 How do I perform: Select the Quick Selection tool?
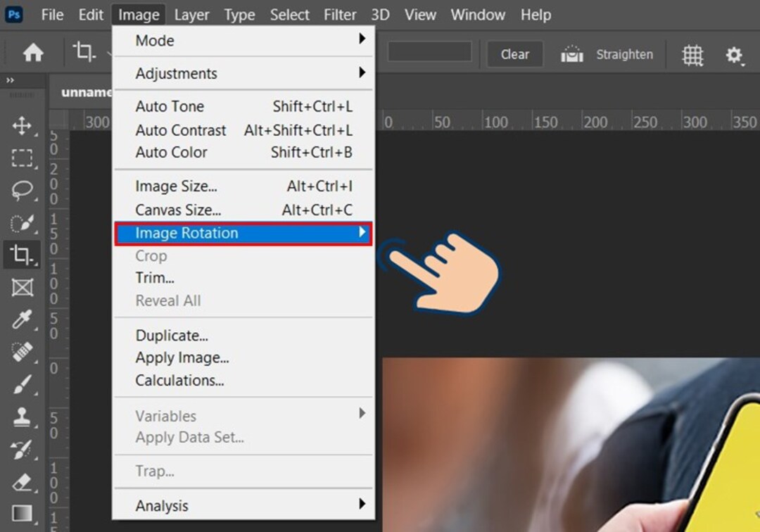[22, 223]
